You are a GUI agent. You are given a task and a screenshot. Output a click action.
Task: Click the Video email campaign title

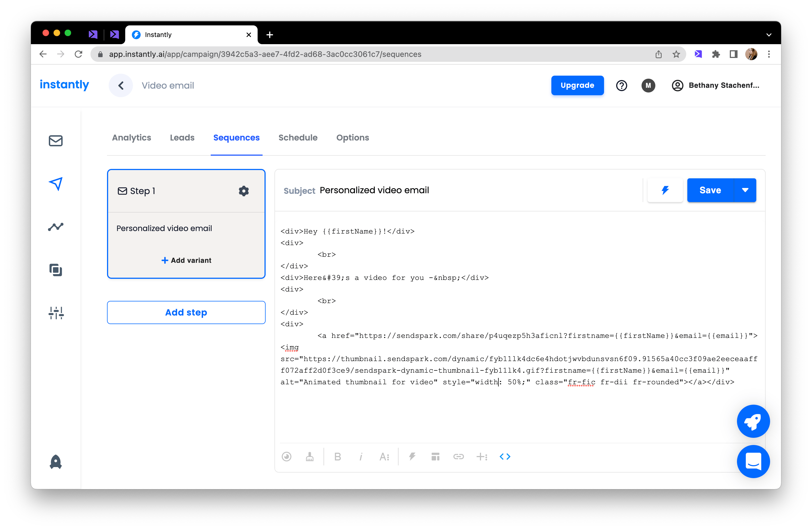point(168,86)
